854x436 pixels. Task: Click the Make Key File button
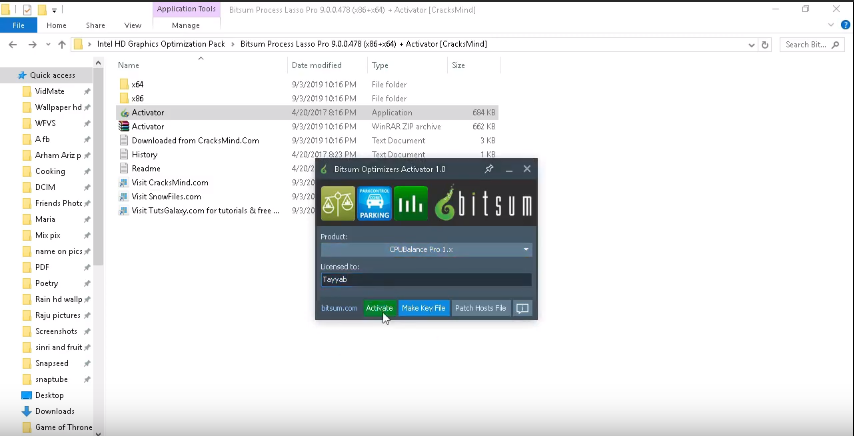coord(424,308)
